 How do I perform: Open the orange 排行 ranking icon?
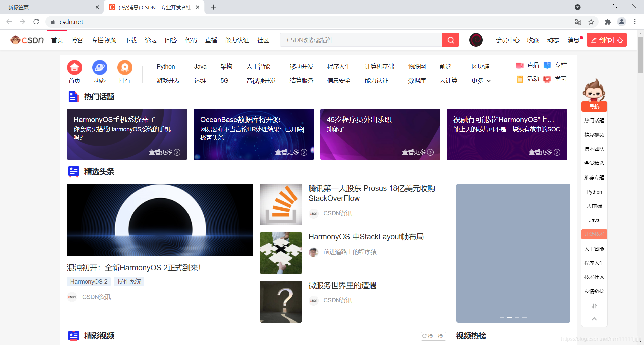[125, 68]
